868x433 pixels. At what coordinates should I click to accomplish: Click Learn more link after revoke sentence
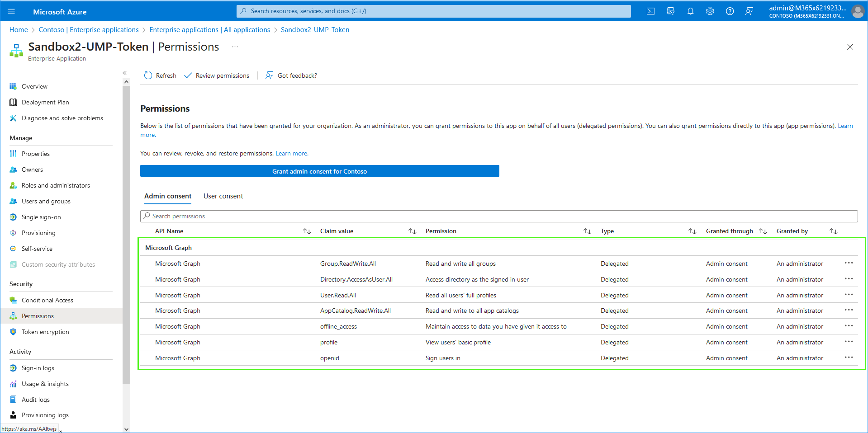[292, 154]
